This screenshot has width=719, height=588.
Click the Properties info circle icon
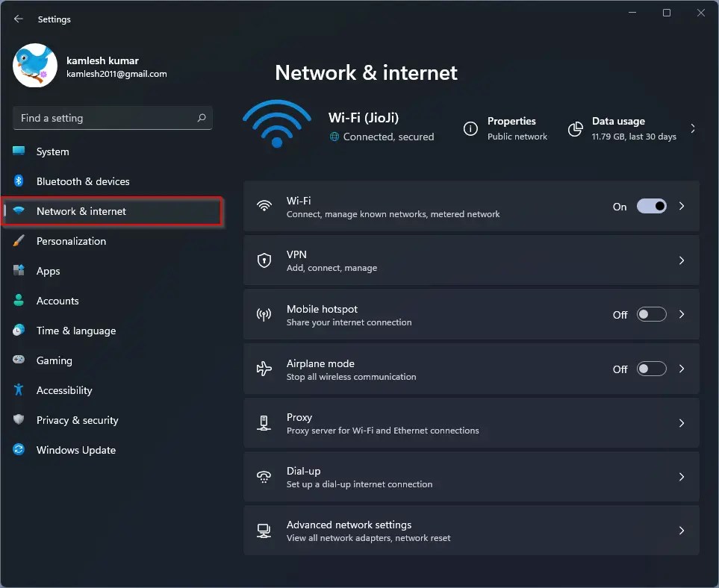coord(470,129)
